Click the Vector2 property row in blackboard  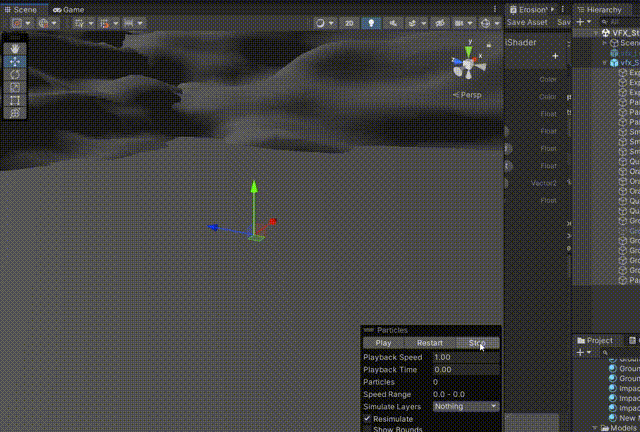click(538, 183)
